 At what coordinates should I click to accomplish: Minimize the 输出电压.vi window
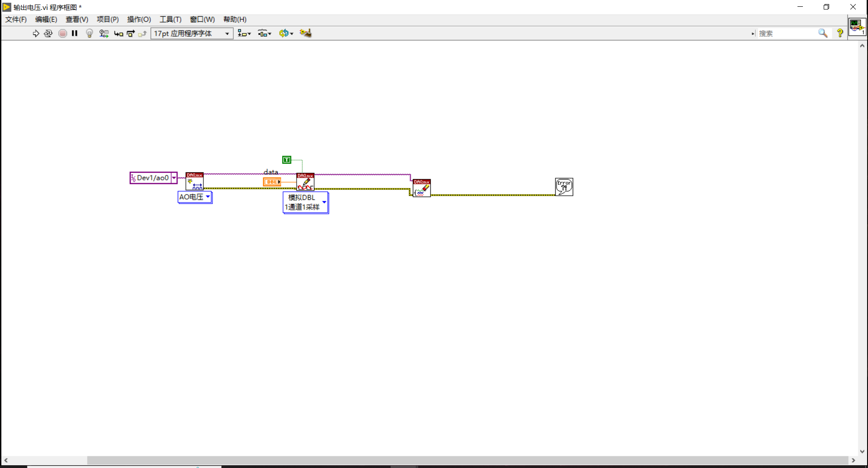click(x=800, y=7)
